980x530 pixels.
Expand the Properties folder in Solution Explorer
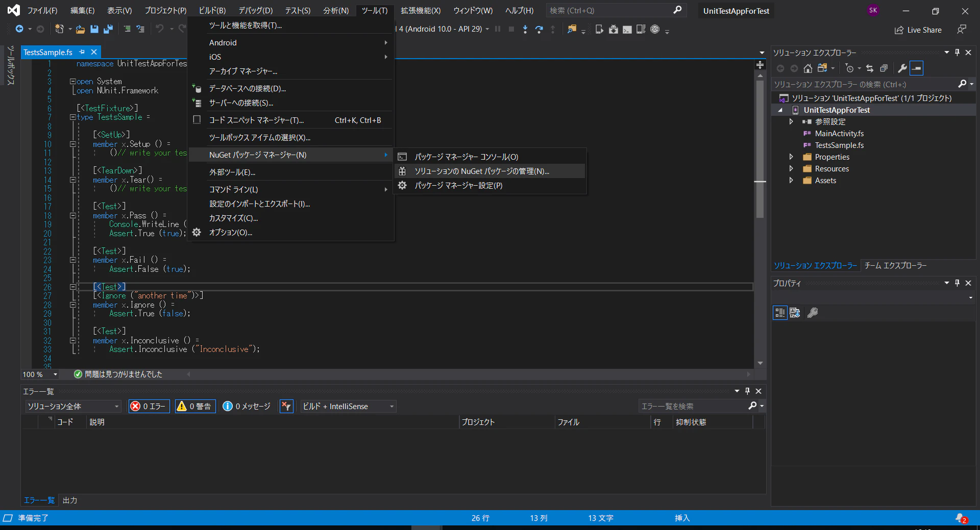click(791, 157)
